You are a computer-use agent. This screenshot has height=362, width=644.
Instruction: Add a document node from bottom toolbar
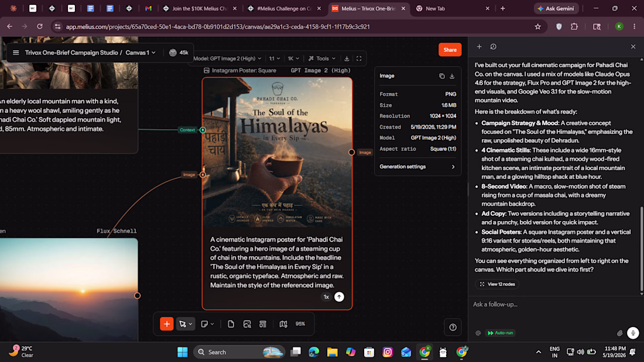click(x=231, y=324)
